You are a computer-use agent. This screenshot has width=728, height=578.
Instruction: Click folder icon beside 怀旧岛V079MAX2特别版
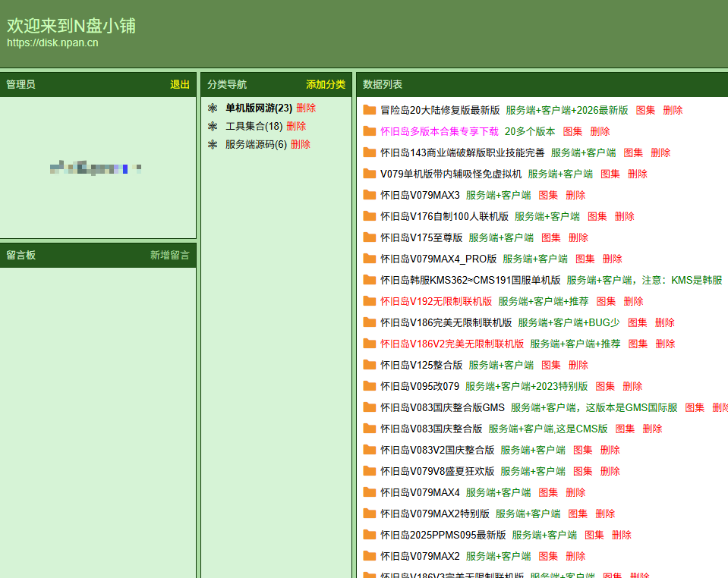click(x=370, y=514)
